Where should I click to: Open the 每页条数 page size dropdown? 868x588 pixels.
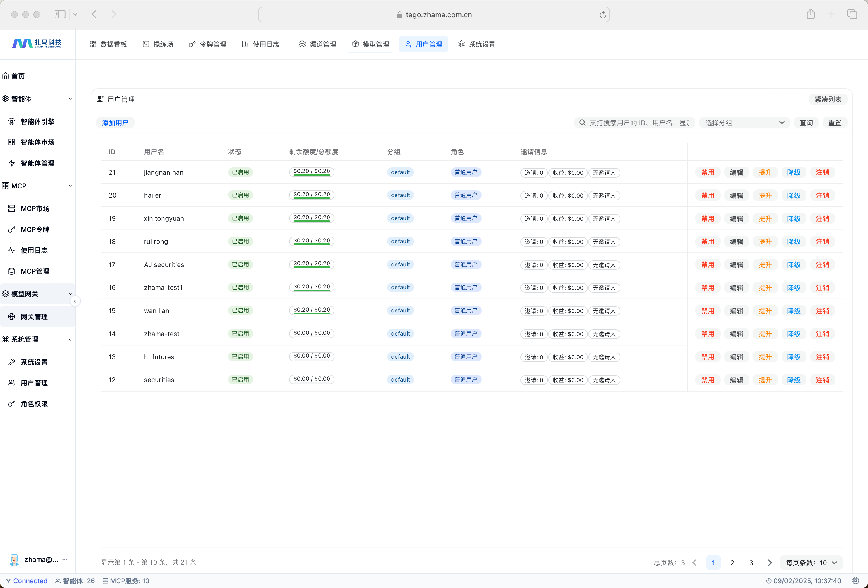[811, 563]
